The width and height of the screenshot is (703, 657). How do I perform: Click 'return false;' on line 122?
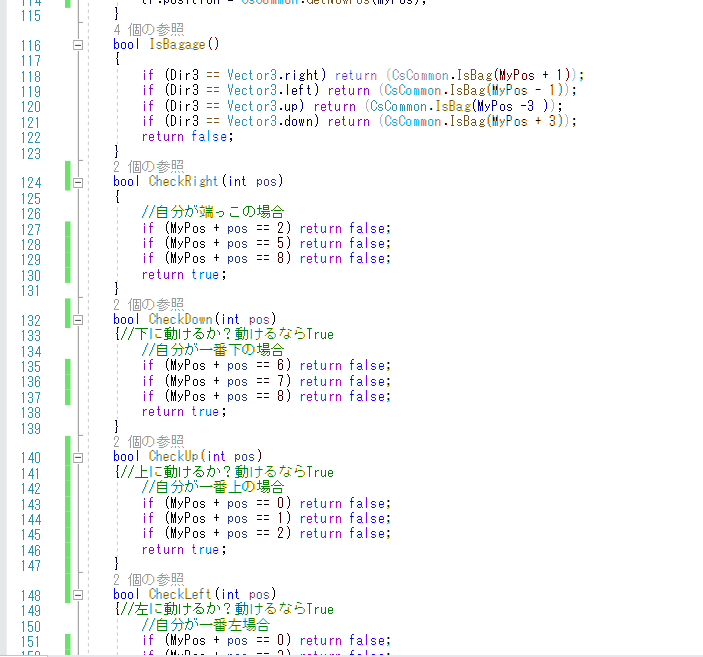pyautogui.click(x=187, y=136)
